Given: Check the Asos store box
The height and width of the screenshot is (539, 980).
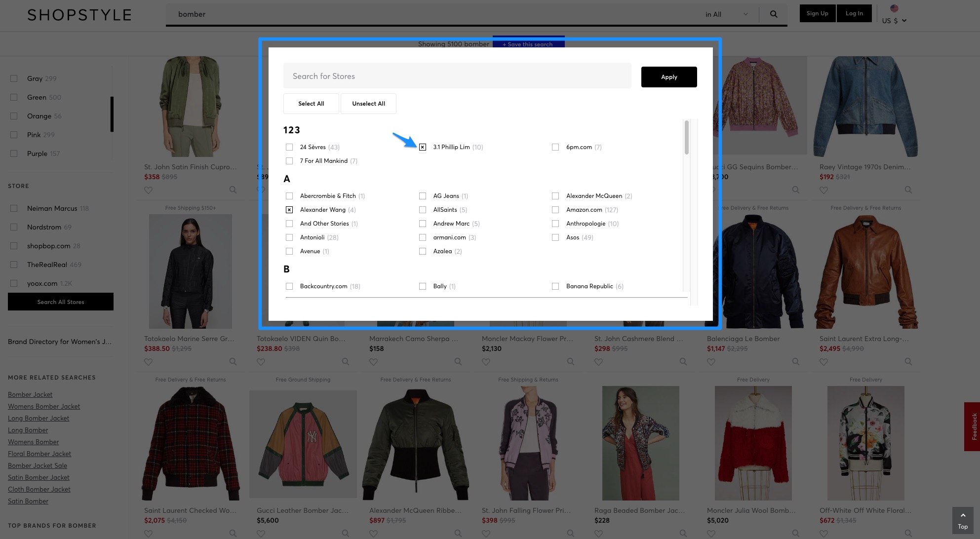Looking at the screenshot, I should (555, 237).
